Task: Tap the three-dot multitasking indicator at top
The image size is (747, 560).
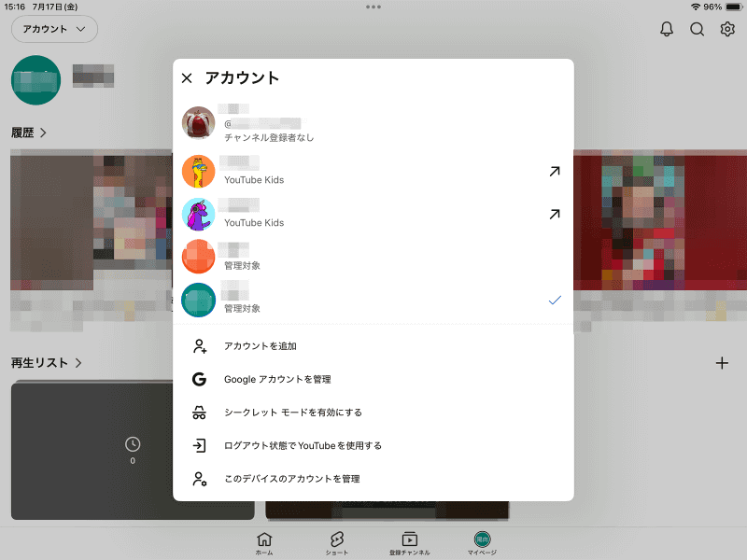Action: click(373, 7)
